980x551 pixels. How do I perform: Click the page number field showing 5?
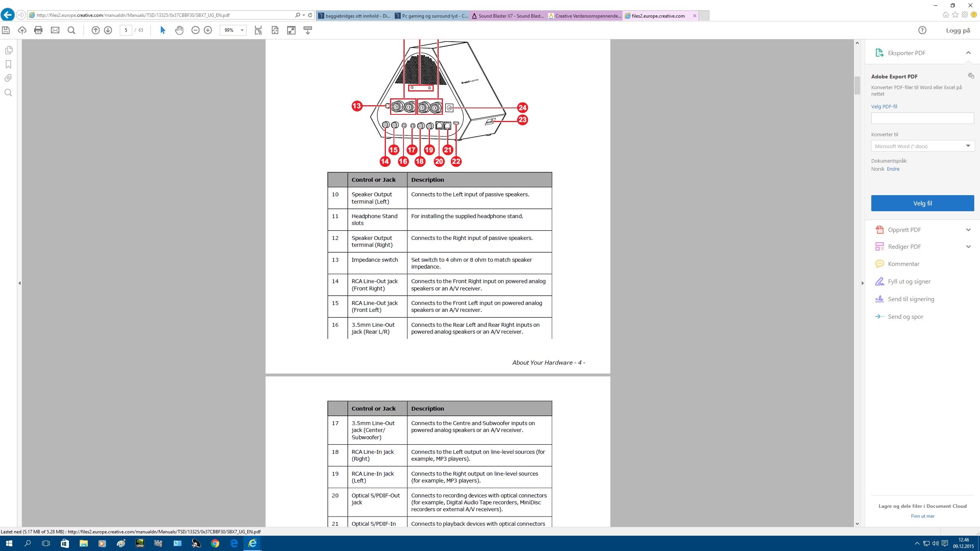tap(126, 30)
